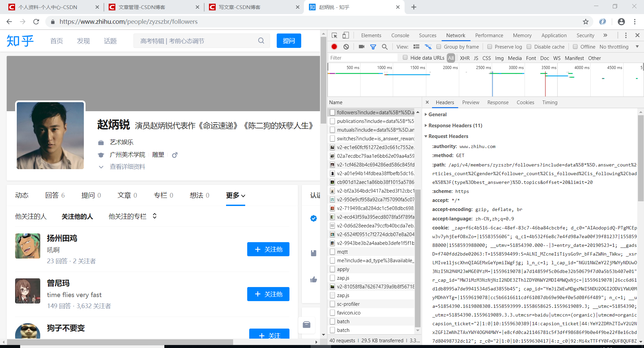Reload the Zhihu page

pyautogui.click(x=36, y=21)
